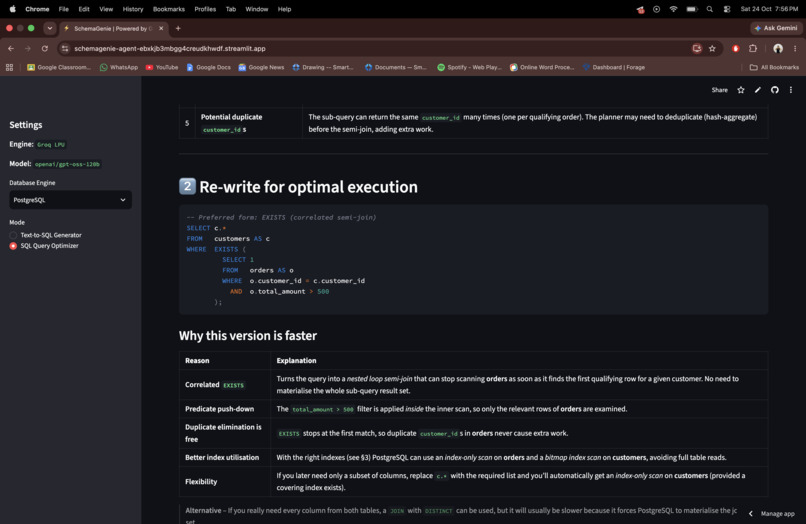The height and width of the screenshot is (524, 806).
Task: Open the File menu
Action: coord(64,9)
